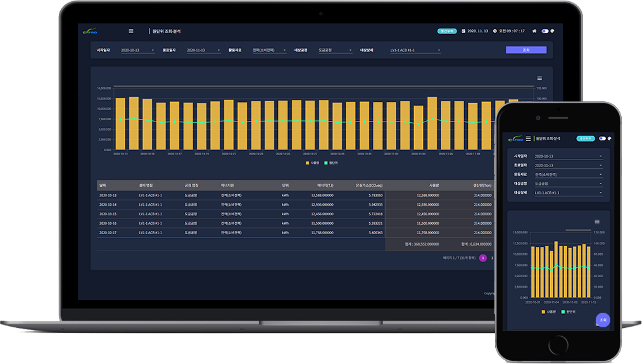Open the 시작일자 date dropdown on the laptop
Screen dimensions: 642x364
pyautogui.click(x=137, y=50)
